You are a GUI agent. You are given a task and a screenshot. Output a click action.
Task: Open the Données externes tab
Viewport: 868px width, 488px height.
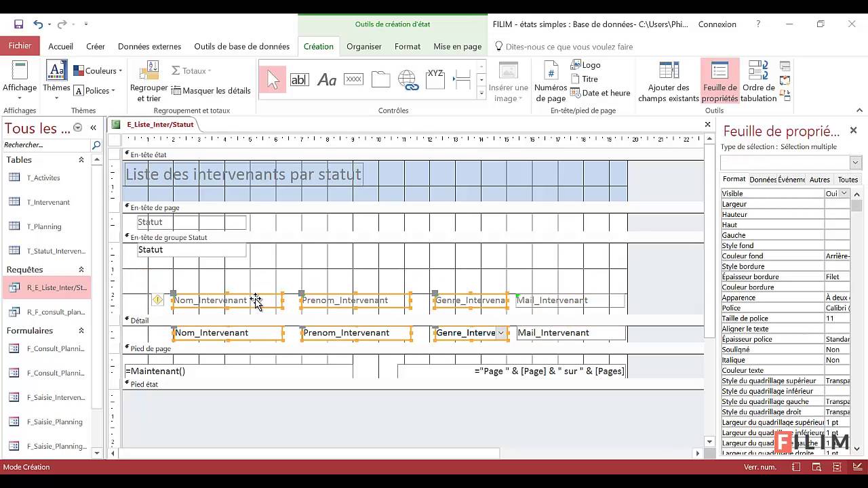click(149, 47)
